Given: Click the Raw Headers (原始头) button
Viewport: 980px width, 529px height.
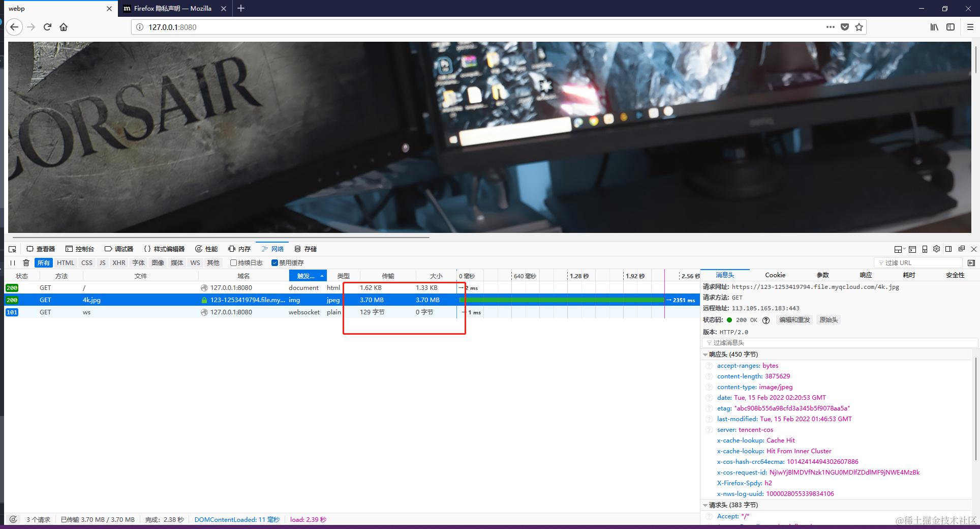Looking at the screenshot, I should point(829,320).
